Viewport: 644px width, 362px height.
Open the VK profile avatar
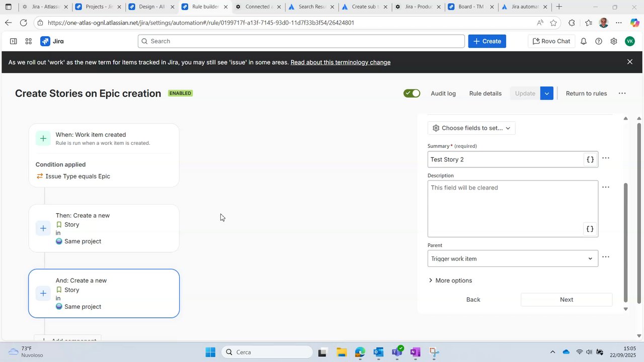(x=630, y=41)
